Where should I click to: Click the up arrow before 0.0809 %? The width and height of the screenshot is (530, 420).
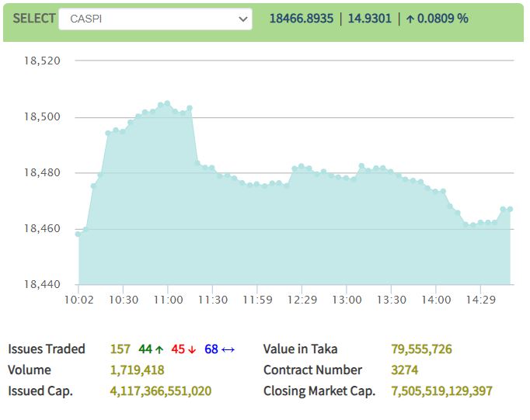410,19
